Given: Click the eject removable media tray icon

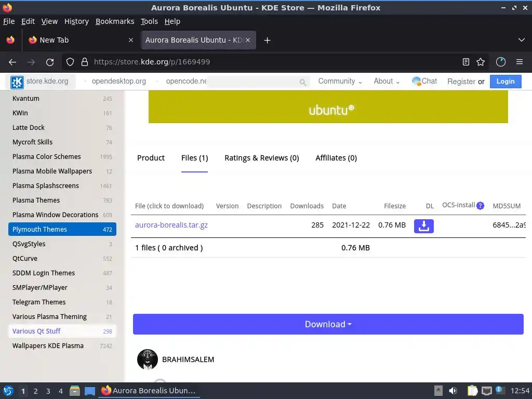Looking at the screenshot, I should pyautogui.click(x=438, y=391).
